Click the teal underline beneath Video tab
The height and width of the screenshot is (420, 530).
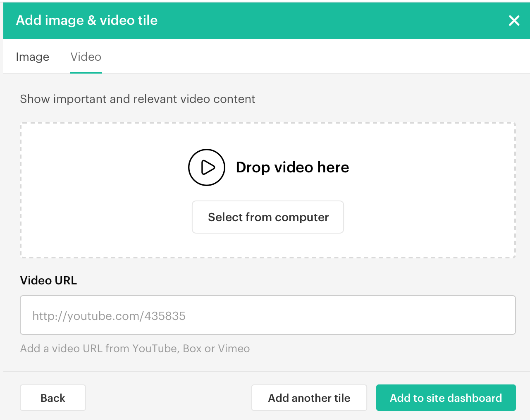[x=86, y=72]
